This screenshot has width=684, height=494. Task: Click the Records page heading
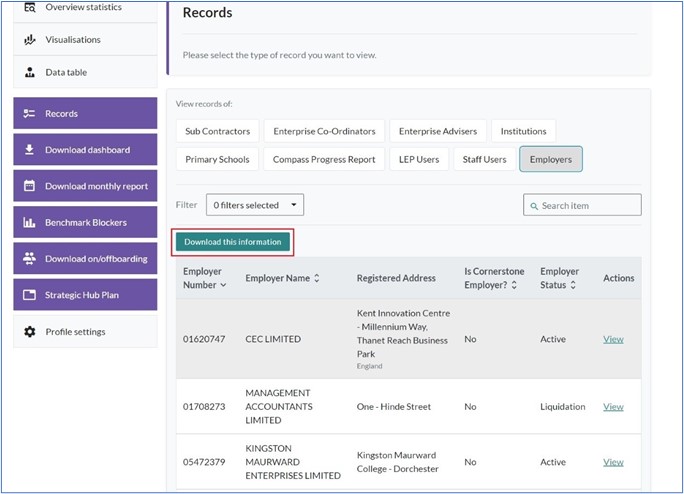(207, 13)
